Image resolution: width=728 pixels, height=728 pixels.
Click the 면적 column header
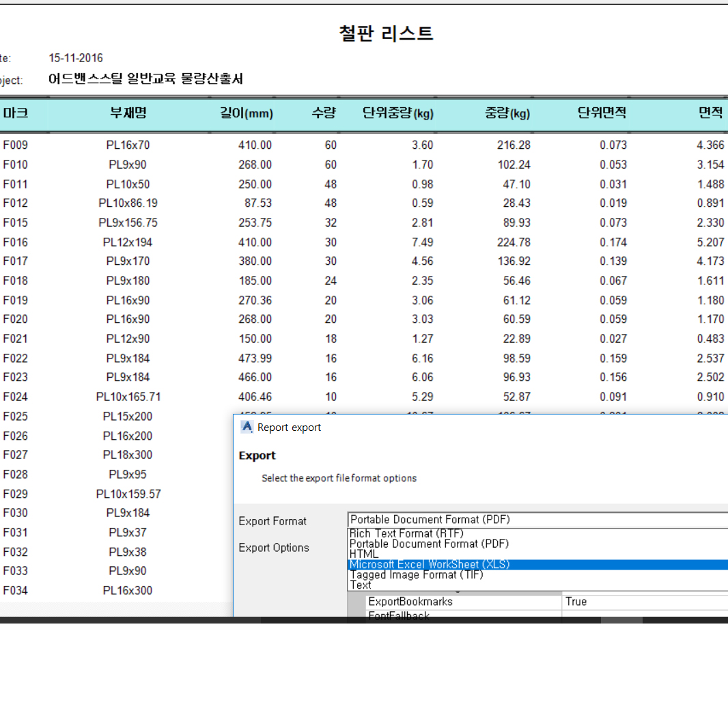pos(711,113)
